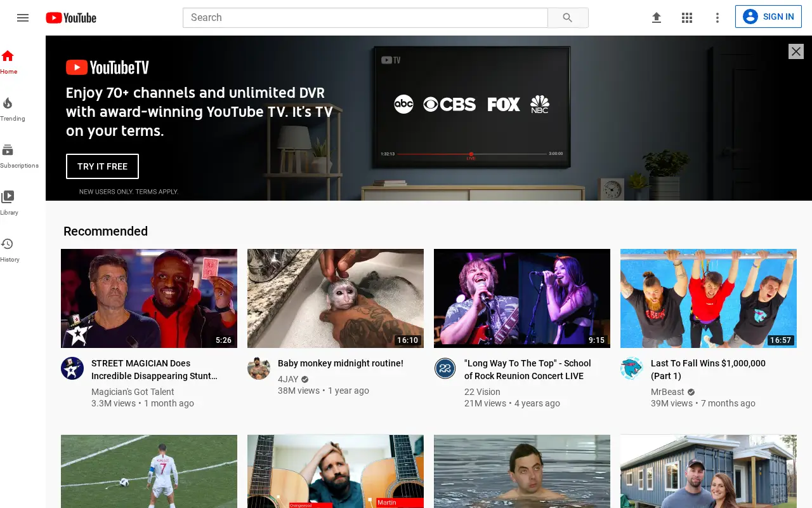Open the three-dot settings menu
This screenshot has width=812, height=508.
pos(717,18)
